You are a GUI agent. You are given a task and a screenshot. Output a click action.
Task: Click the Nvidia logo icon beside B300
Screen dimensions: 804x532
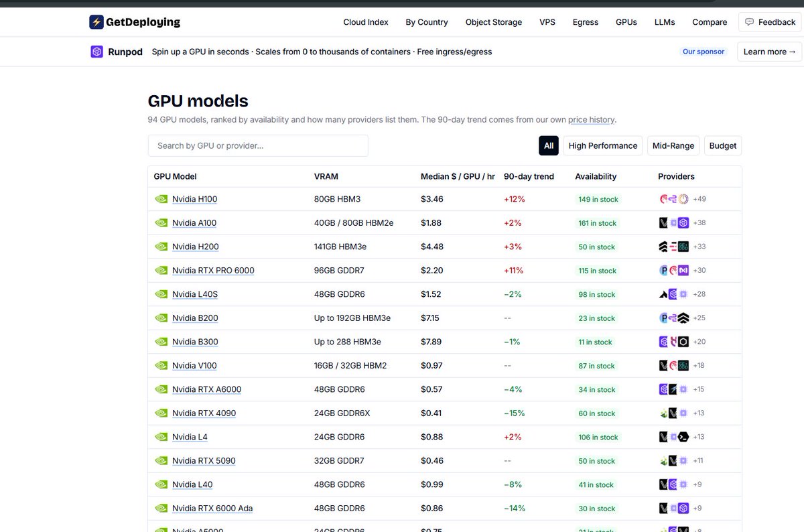point(161,342)
